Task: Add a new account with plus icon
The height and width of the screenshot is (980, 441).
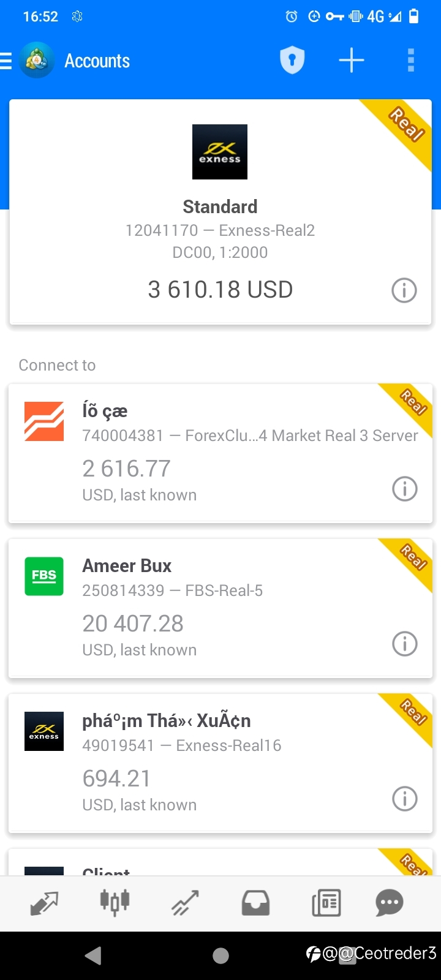Action: [352, 61]
